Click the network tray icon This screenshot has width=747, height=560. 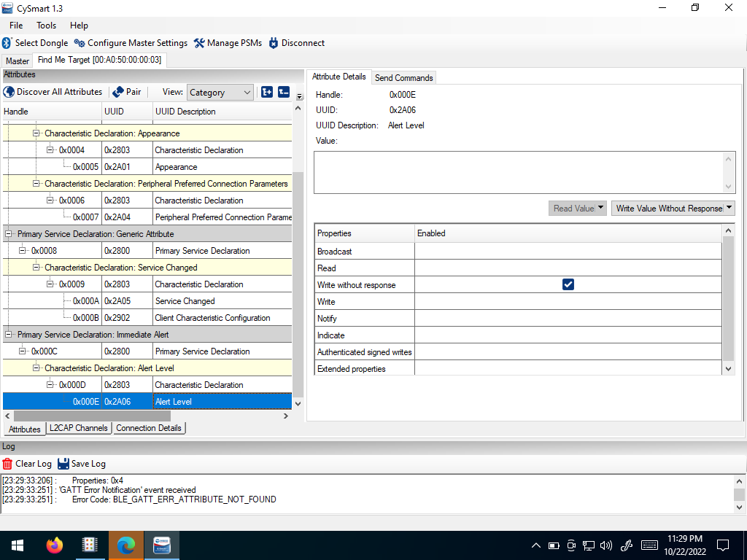(589, 545)
